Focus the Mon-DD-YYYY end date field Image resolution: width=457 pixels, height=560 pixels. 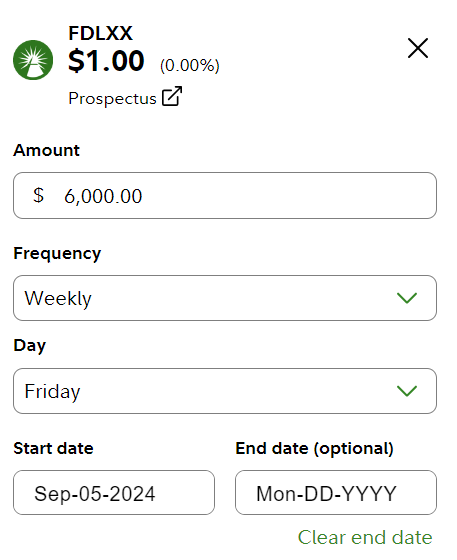click(336, 492)
